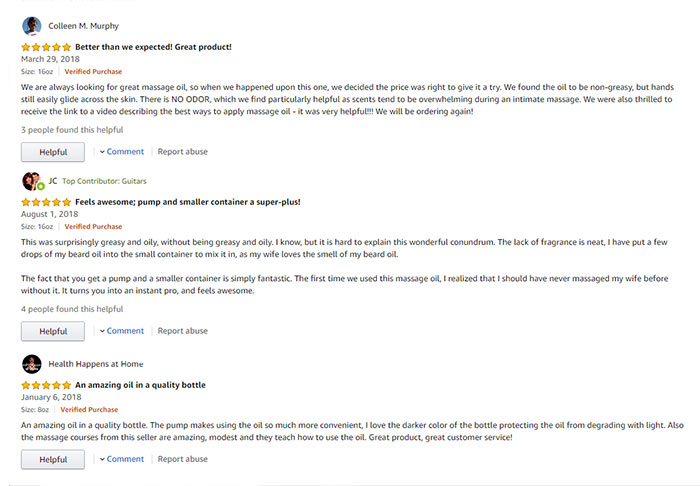Click JC's green Top Contributor badge
The image size is (700, 486).
(41, 186)
